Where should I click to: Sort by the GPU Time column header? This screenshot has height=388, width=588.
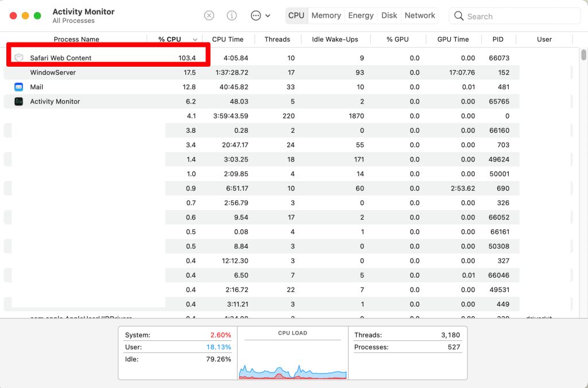(x=453, y=40)
